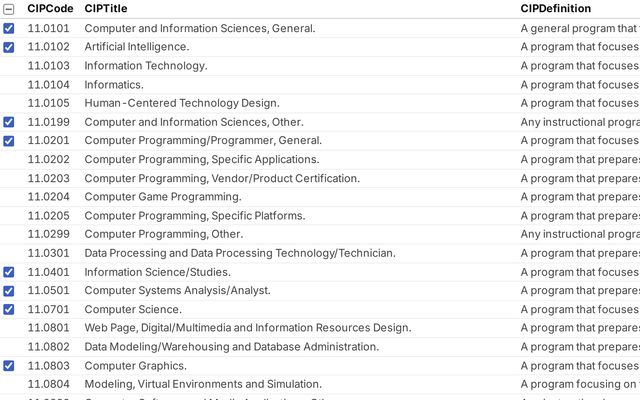640x400 pixels.
Task: Deselect checkbox for code 11.0199
Action: [x=9, y=122]
